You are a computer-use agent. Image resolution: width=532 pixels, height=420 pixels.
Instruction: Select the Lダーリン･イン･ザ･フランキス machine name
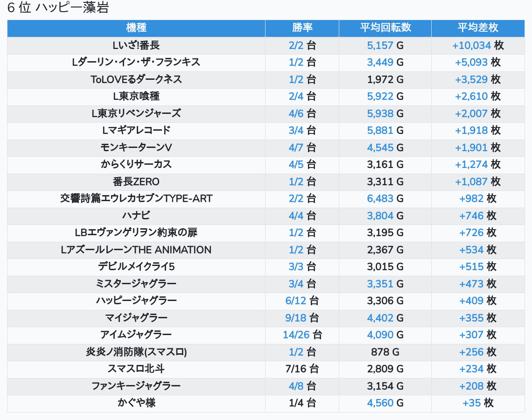(x=136, y=62)
